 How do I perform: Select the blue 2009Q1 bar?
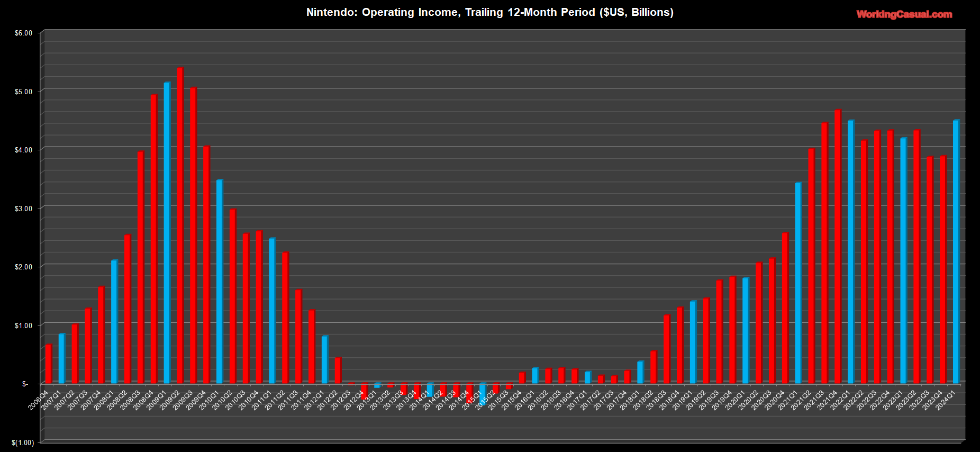[x=167, y=233]
